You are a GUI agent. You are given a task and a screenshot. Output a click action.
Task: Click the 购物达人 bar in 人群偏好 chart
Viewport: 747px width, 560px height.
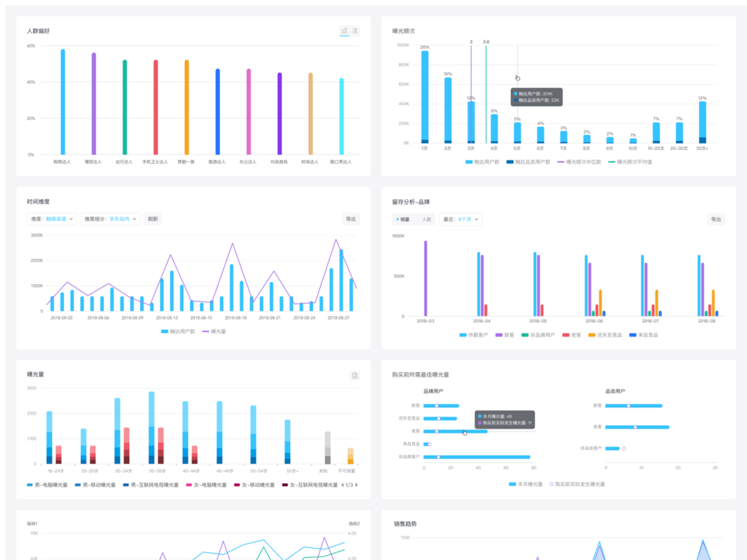click(x=63, y=102)
